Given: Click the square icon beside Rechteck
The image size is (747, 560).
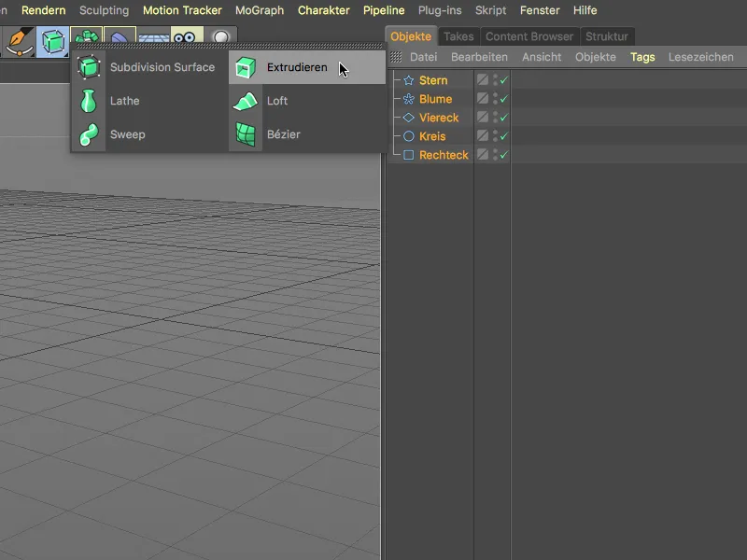Looking at the screenshot, I should pos(408,155).
